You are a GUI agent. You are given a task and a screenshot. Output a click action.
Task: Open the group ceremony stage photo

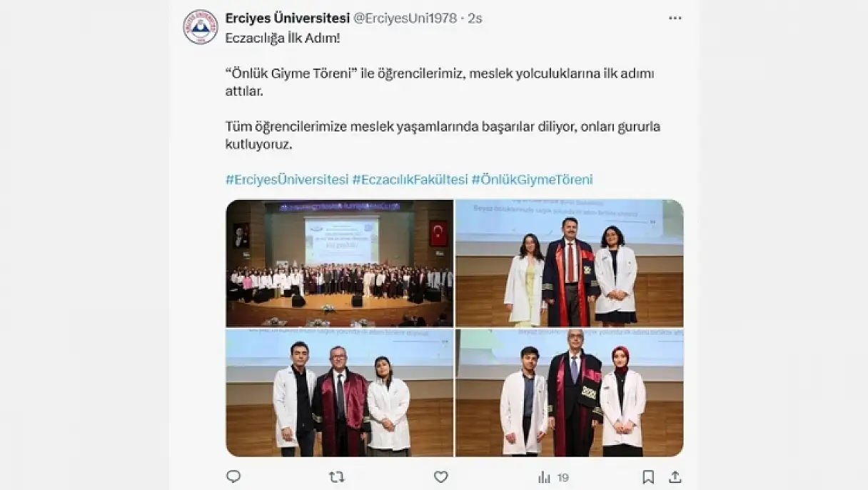pos(340,263)
